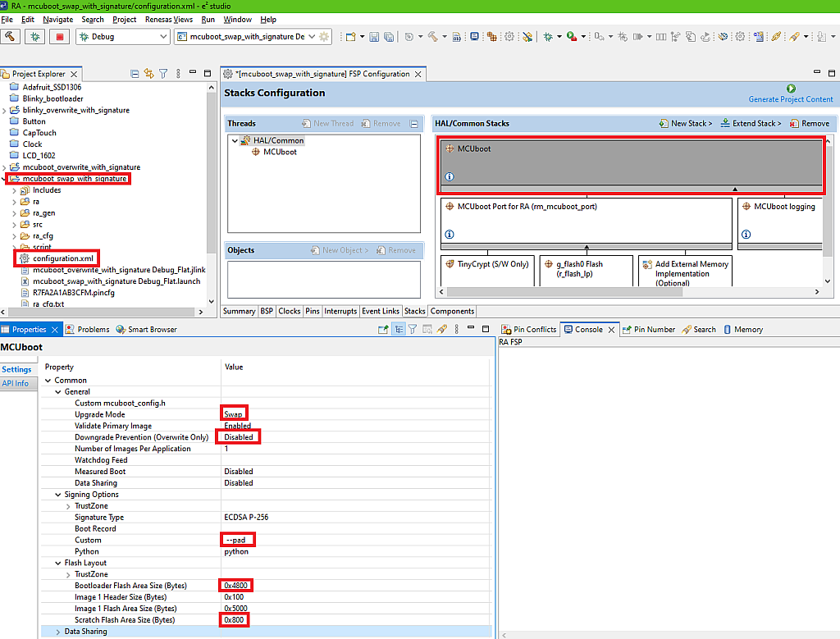
Task: Expand the Includes node in Project Explorer
Action: [15, 189]
